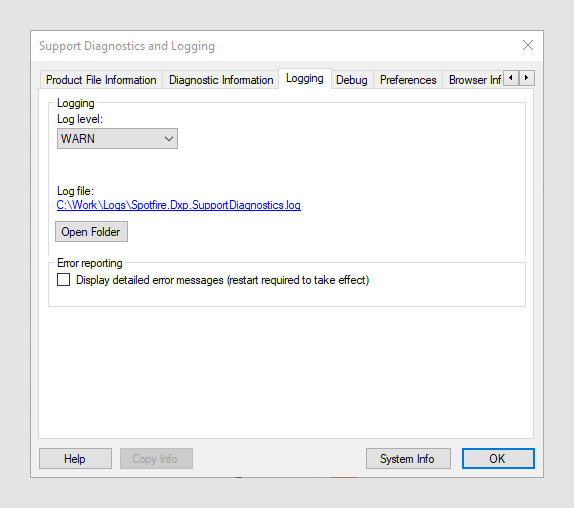This screenshot has width=574, height=508.
Task: Click the Open Folder button
Action: point(91,232)
